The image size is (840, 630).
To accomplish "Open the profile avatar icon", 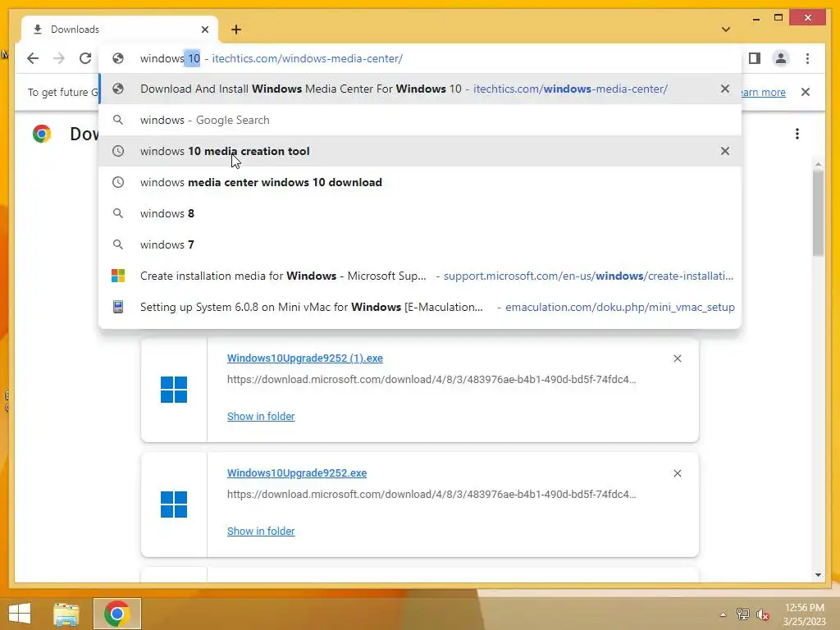I will pyautogui.click(x=781, y=58).
